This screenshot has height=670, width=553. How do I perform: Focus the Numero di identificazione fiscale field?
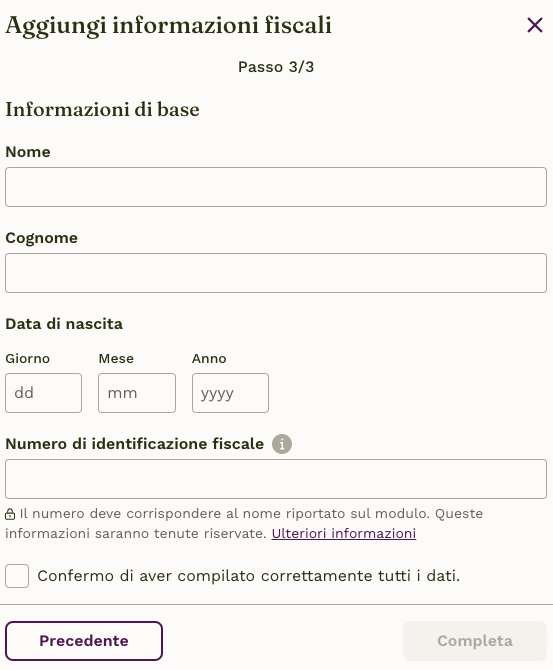(276, 479)
